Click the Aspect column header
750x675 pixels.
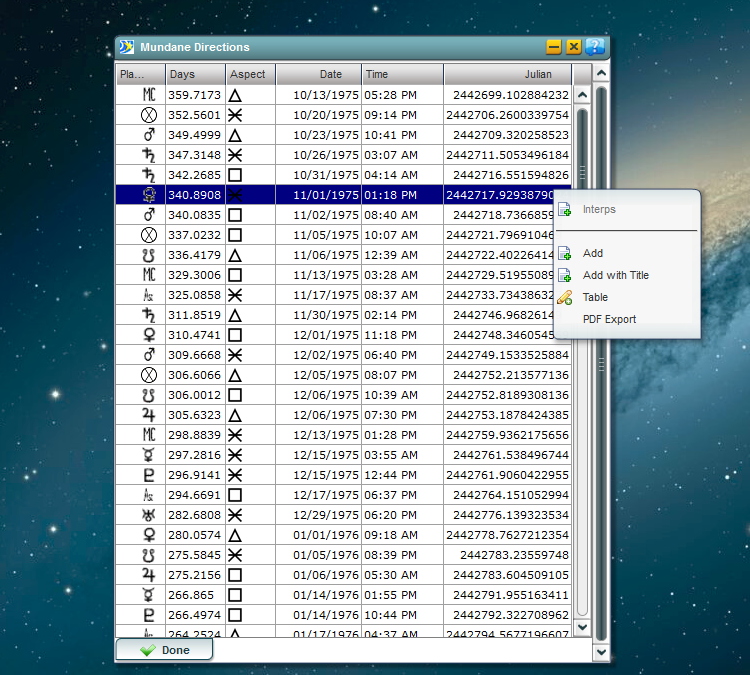point(250,74)
